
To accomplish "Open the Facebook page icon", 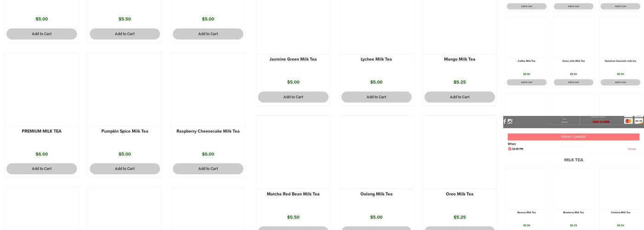I will (505, 121).
